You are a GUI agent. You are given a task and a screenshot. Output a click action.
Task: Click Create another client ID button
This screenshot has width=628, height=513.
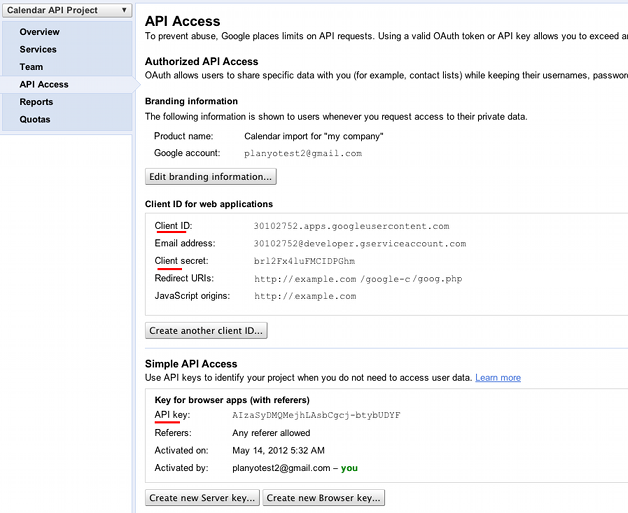pyautogui.click(x=206, y=330)
